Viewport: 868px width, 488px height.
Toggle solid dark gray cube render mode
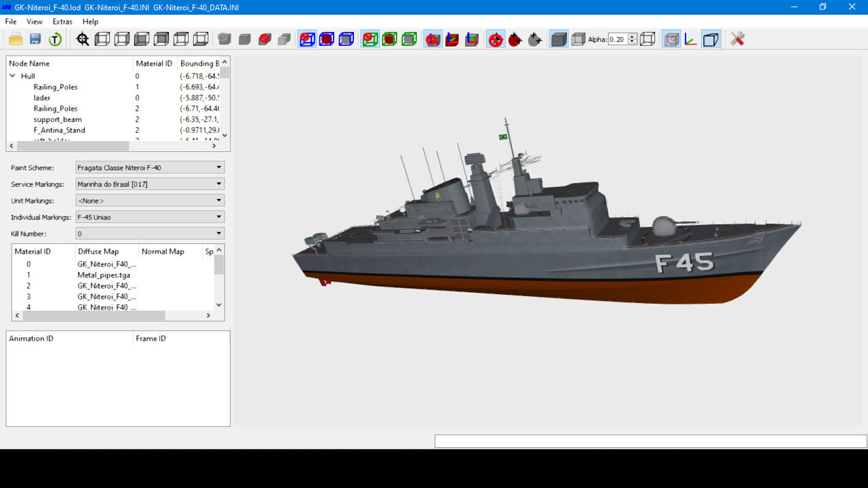click(x=559, y=39)
